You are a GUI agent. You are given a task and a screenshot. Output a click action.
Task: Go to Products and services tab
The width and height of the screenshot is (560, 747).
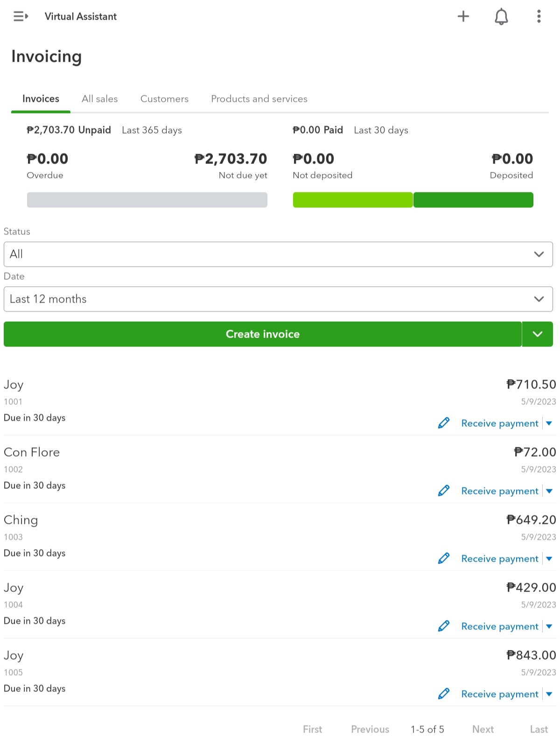point(259,99)
